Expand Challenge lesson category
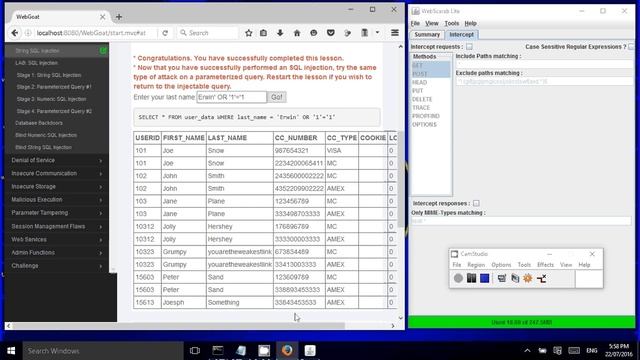Image resolution: width=640 pixels, height=360 pixels. (x=57, y=266)
